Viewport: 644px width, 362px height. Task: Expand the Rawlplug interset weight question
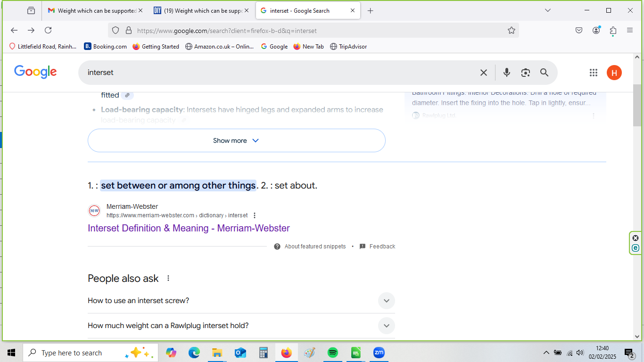386,326
